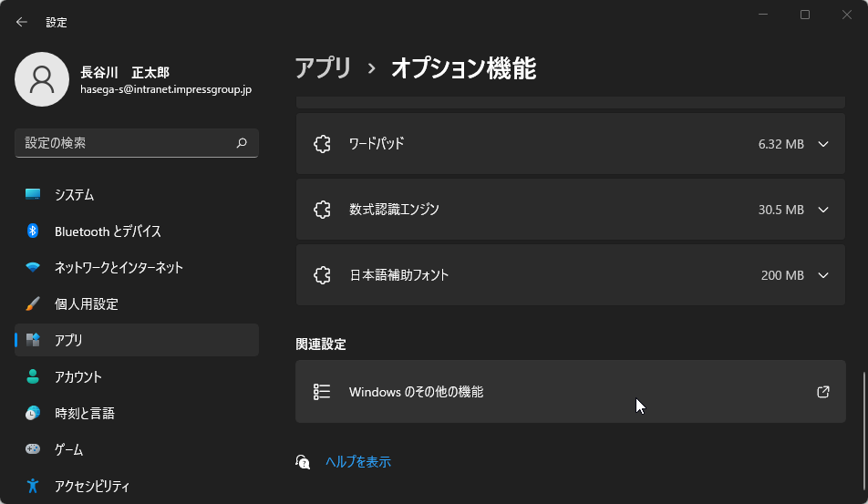868x504 pixels.
Task: Click the user name 長谷川 正太郎
Action: [125, 73]
